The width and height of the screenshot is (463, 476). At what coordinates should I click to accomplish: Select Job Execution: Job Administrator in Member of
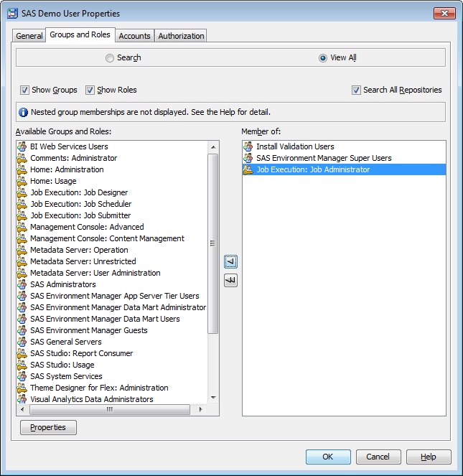(x=313, y=169)
